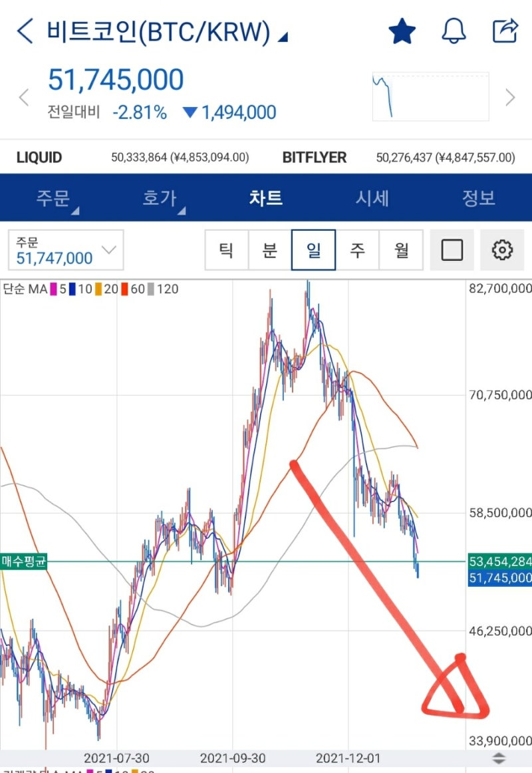Tap the 58,500,000 axis label
Screen dimensions: 532x773
click(x=500, y=513)
